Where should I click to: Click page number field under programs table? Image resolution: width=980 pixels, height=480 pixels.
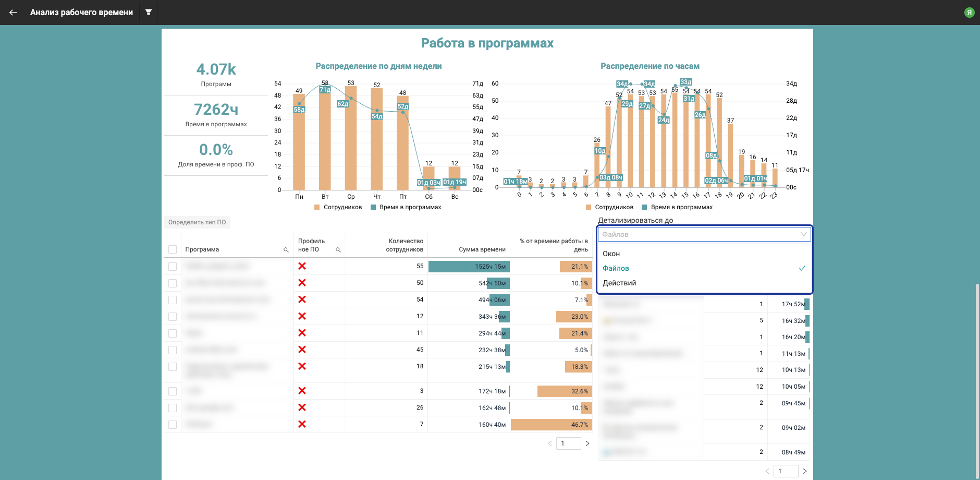tap(568, 443)
